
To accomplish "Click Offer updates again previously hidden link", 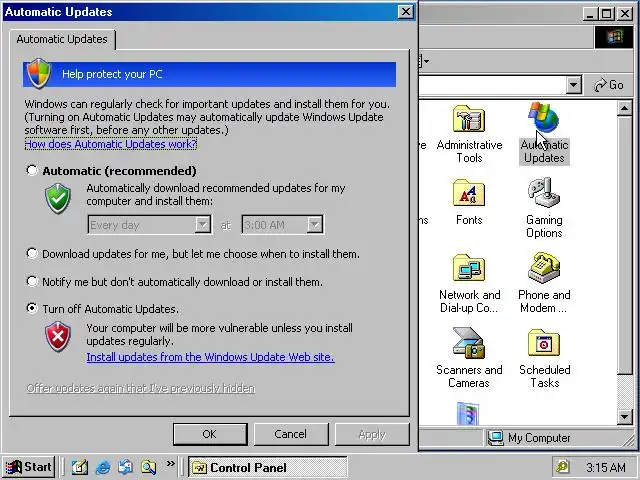I will click(140, 388).
